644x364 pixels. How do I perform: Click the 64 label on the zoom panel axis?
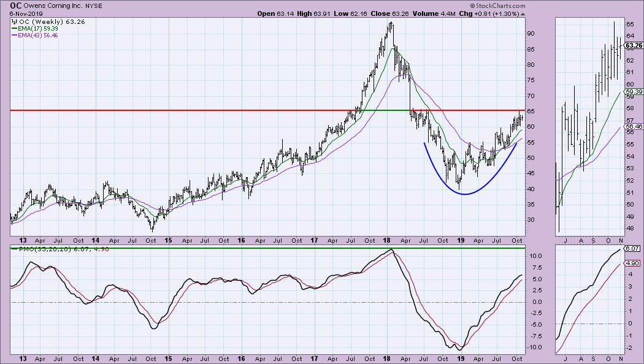pos(630,36)
